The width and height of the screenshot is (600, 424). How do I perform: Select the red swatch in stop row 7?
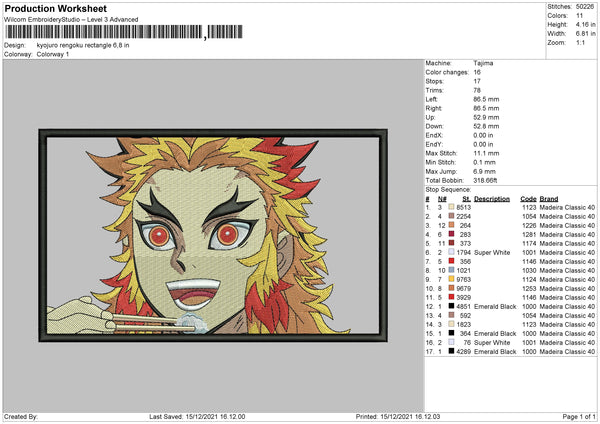click(x=451, y=261)
